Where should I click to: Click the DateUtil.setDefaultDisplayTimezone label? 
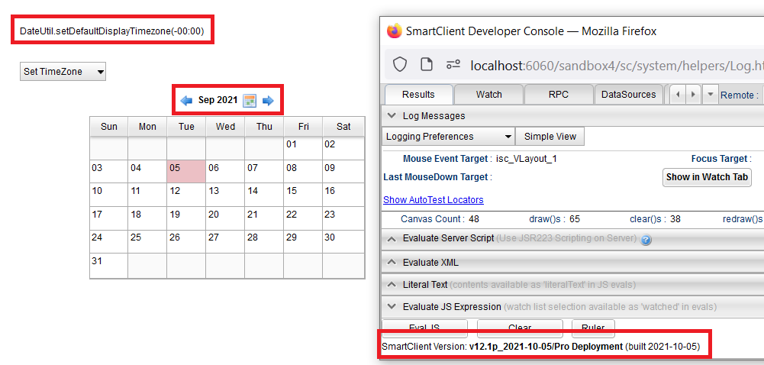pos(112,31)
